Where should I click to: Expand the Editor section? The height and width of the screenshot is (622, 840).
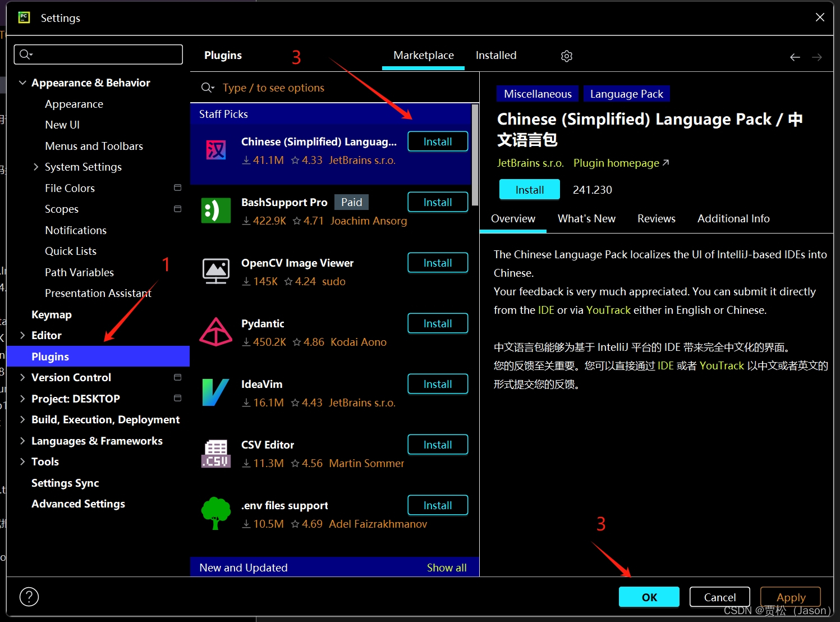pos(22,335)
